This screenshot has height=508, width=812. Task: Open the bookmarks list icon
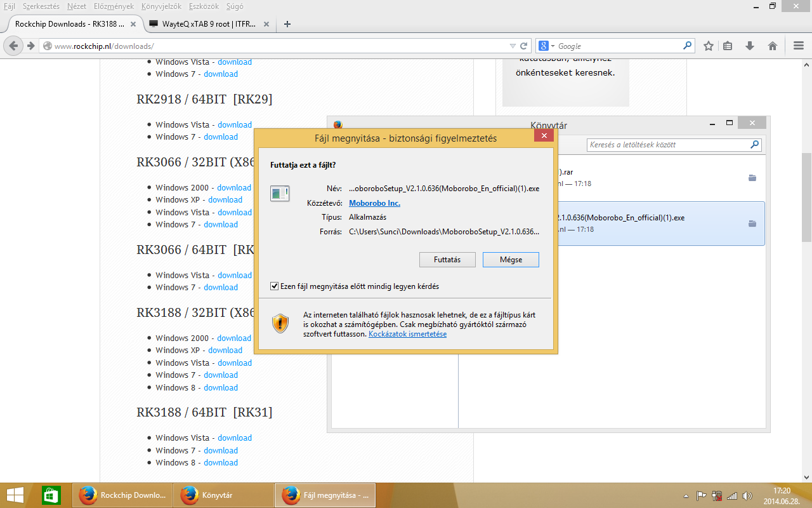point(728,46)
